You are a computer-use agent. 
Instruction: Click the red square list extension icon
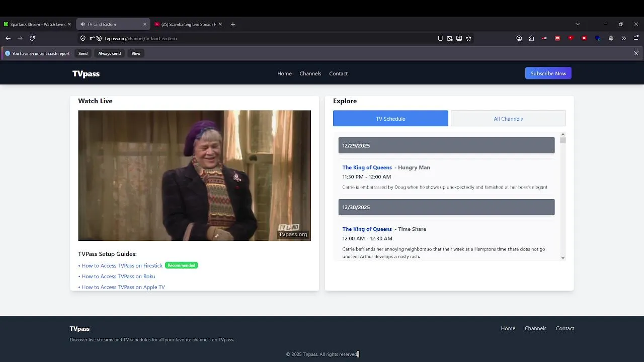pos(557,38)
